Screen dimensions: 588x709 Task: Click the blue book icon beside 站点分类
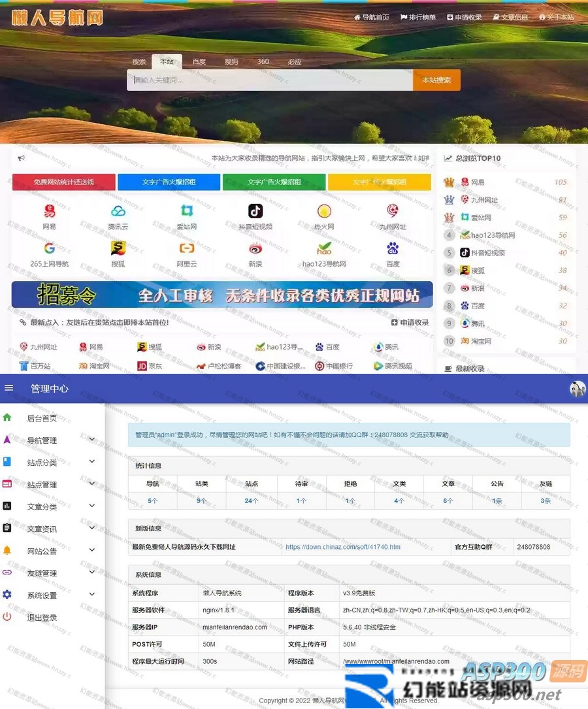coord(7,461)
